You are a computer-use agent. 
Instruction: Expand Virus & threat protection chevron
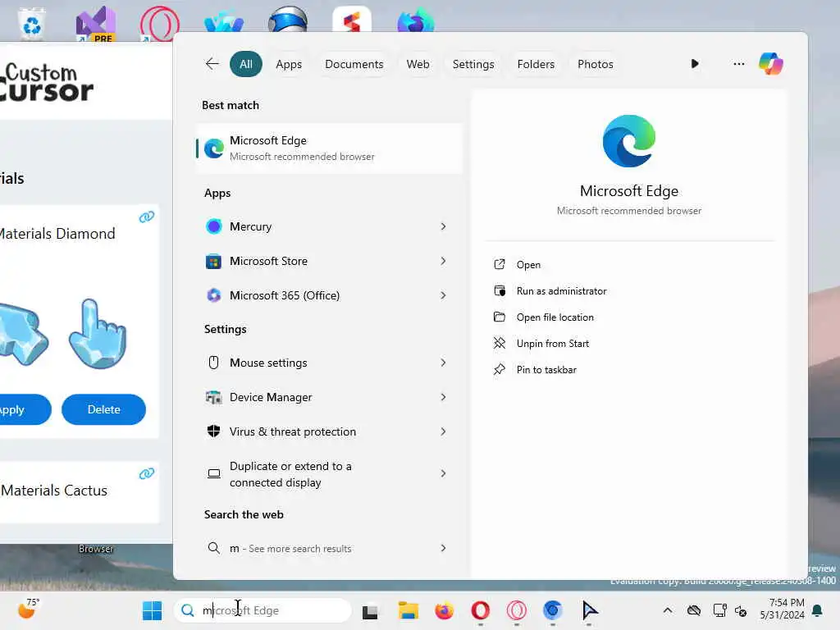click(x=443, y=431)
